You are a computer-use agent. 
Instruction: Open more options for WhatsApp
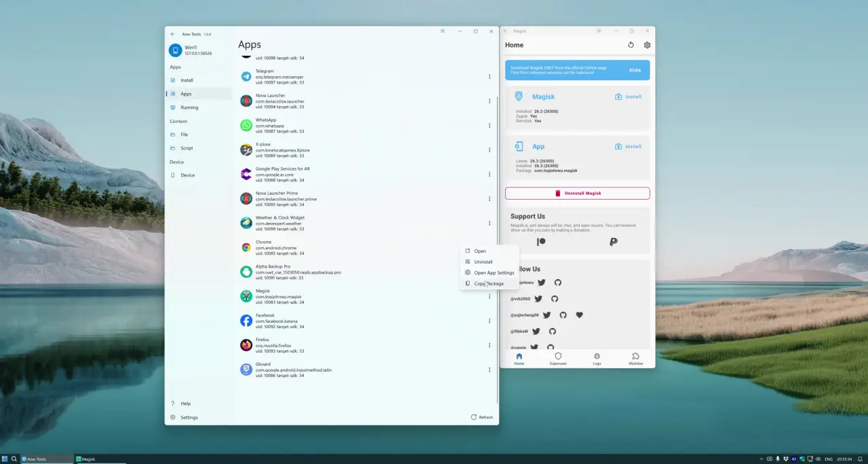pyautogui.click(x=489, y=126)
